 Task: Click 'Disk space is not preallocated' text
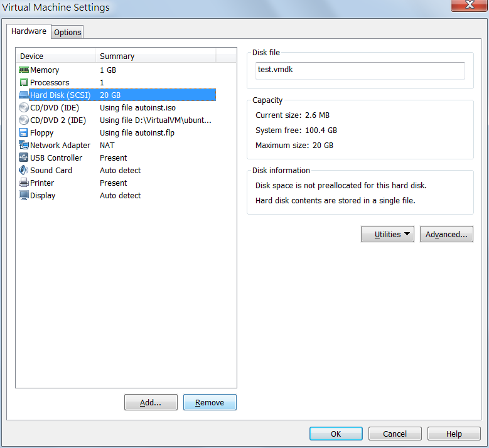pyautogui.click(x=341, y=186)
